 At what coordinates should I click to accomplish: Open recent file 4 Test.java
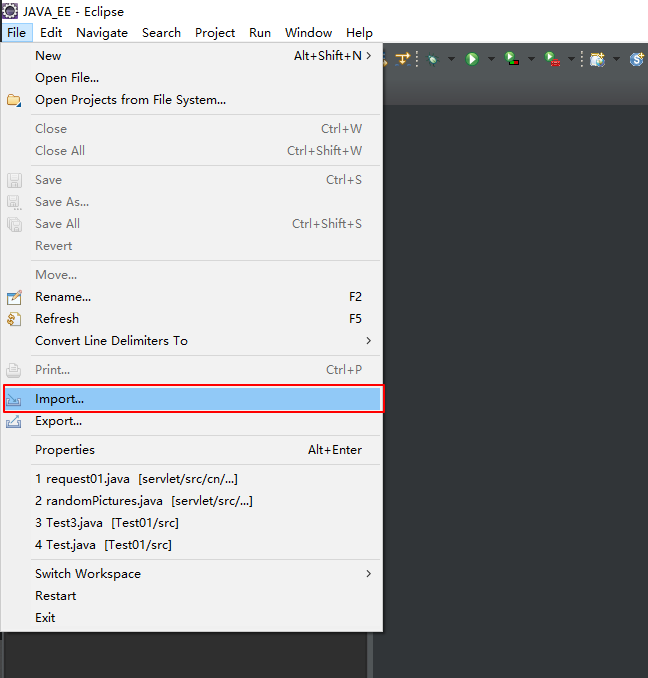[x=192, y=545]
